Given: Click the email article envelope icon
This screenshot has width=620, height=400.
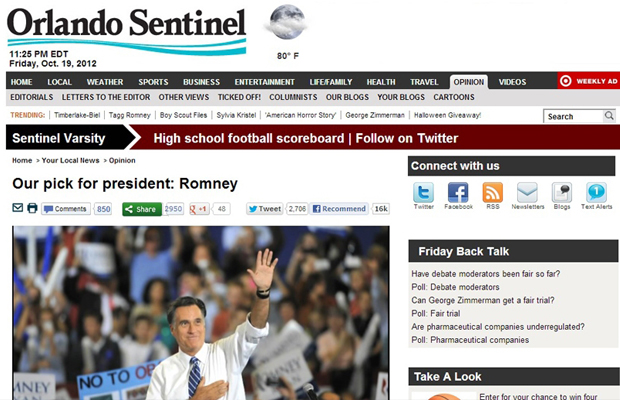Looking at the screenshot, I should [17, 208].
